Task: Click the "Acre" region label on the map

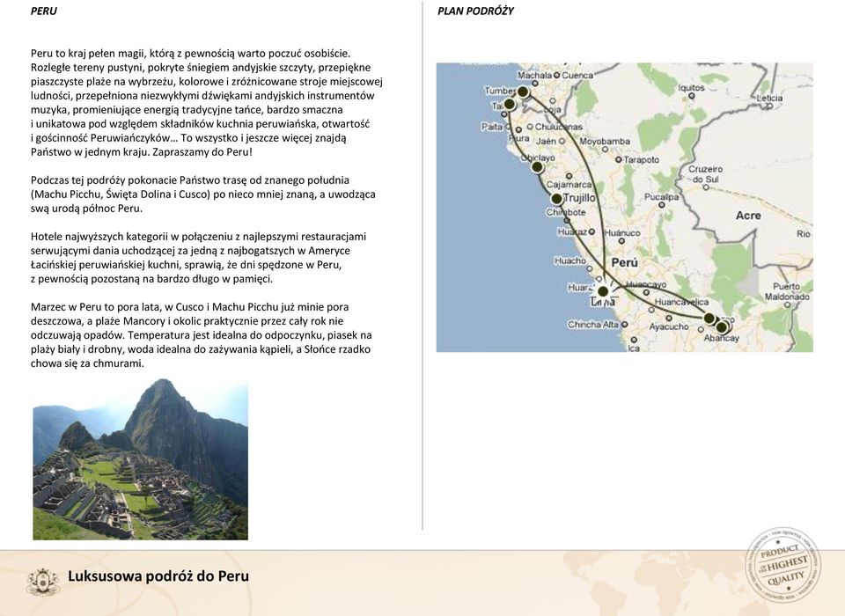Action: [x=748, y=216]
